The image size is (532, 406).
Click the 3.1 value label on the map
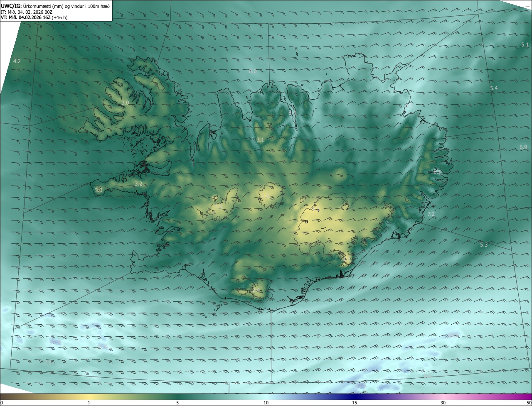pos(260,140)
